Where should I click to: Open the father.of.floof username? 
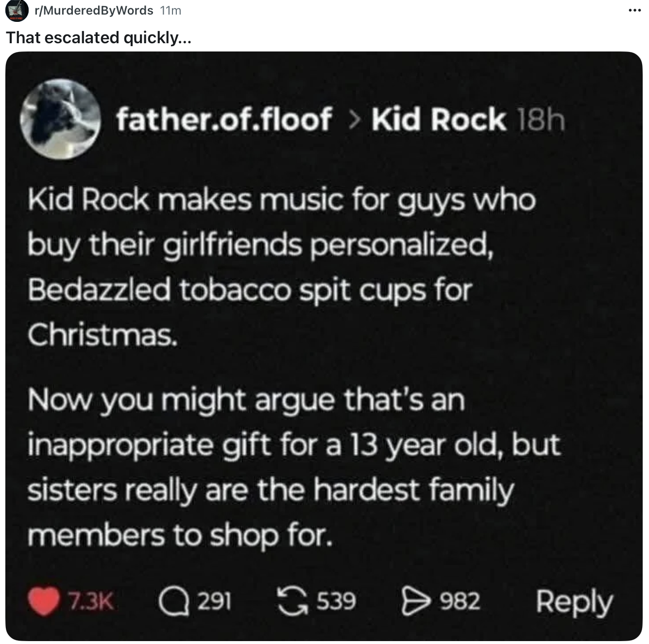[x=224, y=119]
